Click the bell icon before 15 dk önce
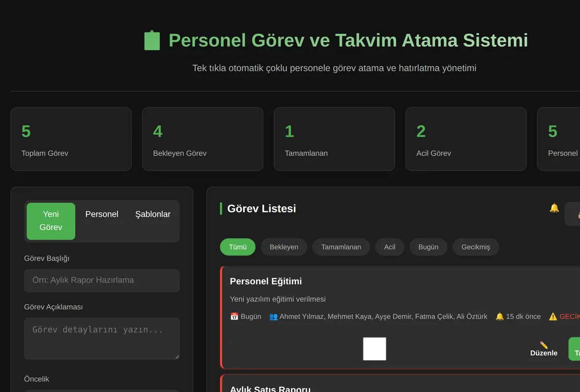Viewport: 580px width, 392px height. [500, 317]
